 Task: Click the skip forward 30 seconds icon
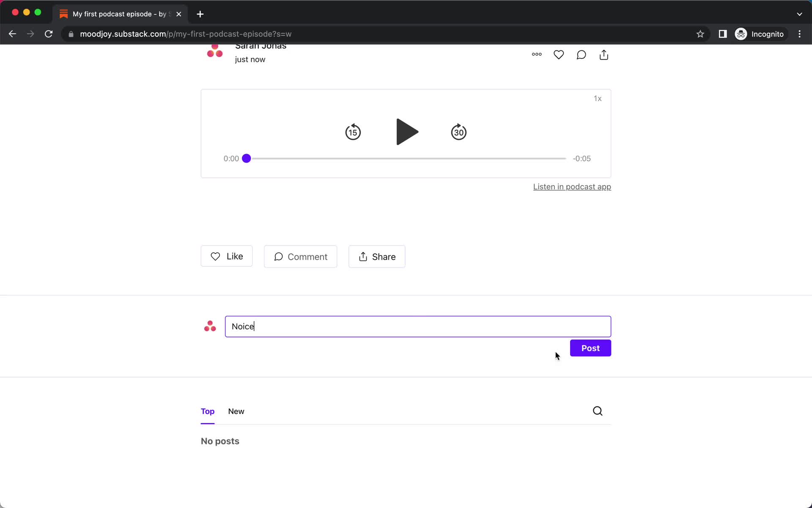point(459,132)
